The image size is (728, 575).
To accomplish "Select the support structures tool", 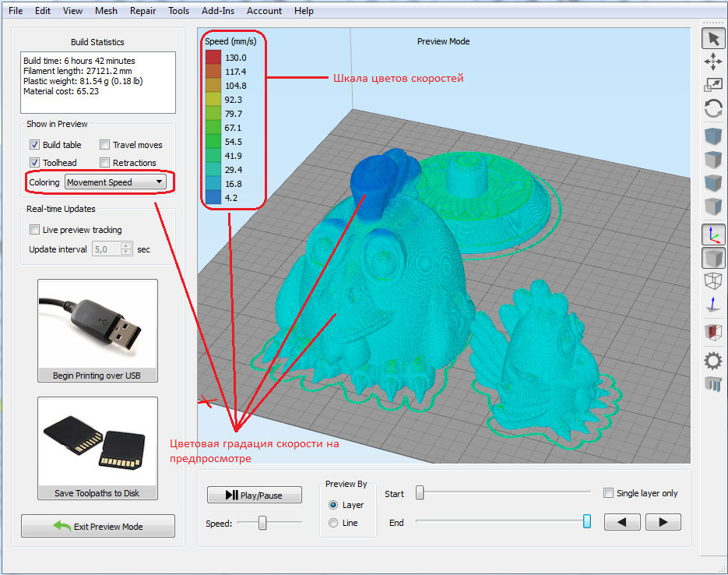I will click(x=712, y=384).
